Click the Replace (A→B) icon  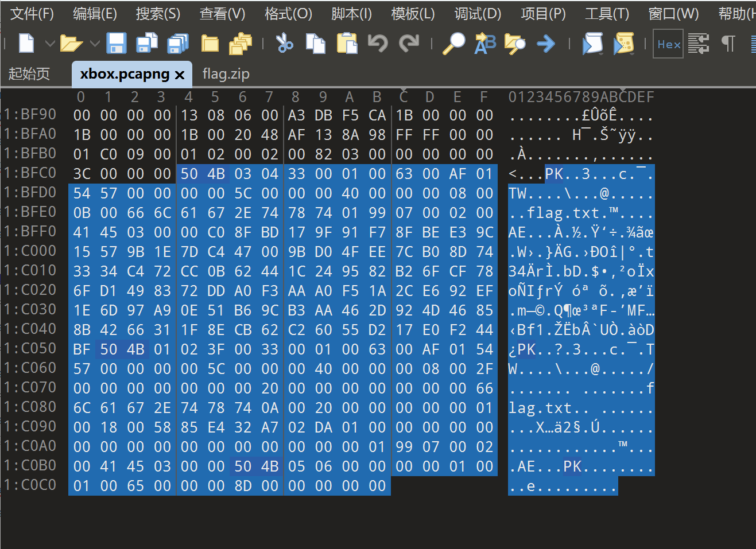pyautogui.click(x=485, y=44)
